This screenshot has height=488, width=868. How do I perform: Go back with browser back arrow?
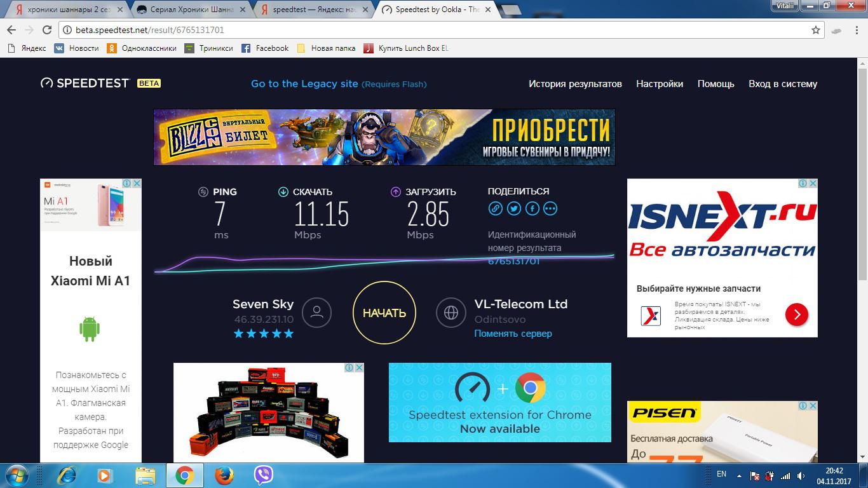[x=11, y=30]
